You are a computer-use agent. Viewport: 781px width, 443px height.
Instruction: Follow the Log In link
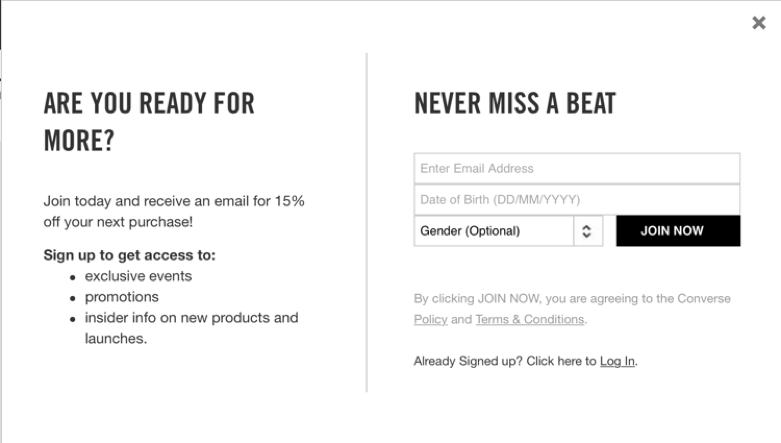coord(617,361)
